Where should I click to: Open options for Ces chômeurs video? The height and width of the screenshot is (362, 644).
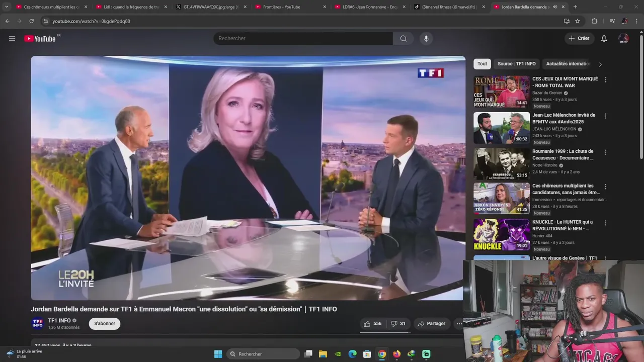605,187
